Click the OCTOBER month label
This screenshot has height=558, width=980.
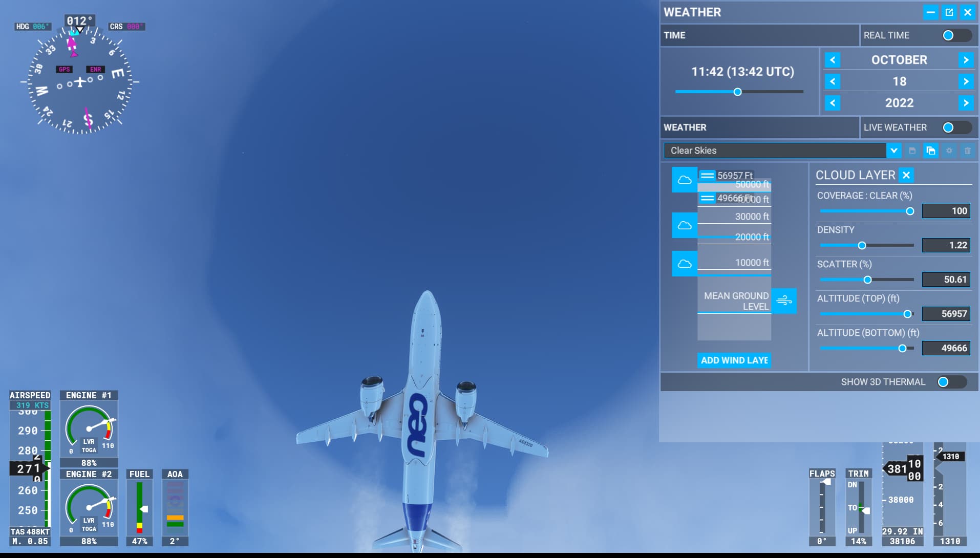tap(899, 60)
